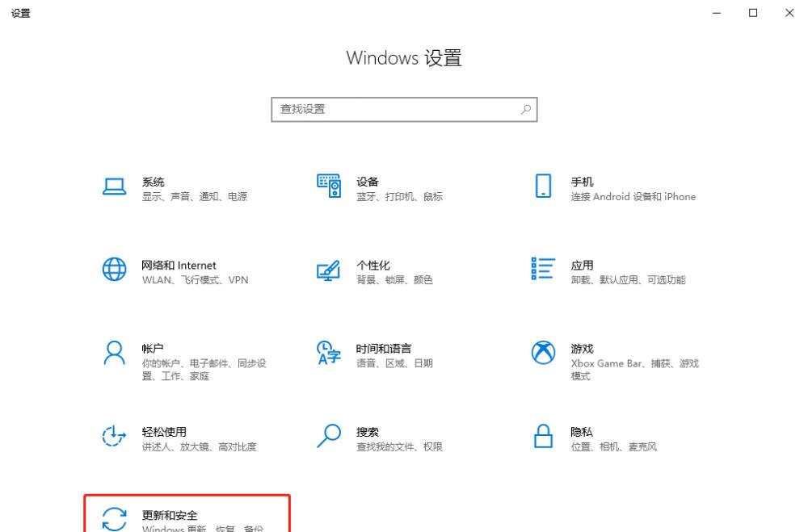
Task: Select the 游戏 title
Action: click(582, 349)
